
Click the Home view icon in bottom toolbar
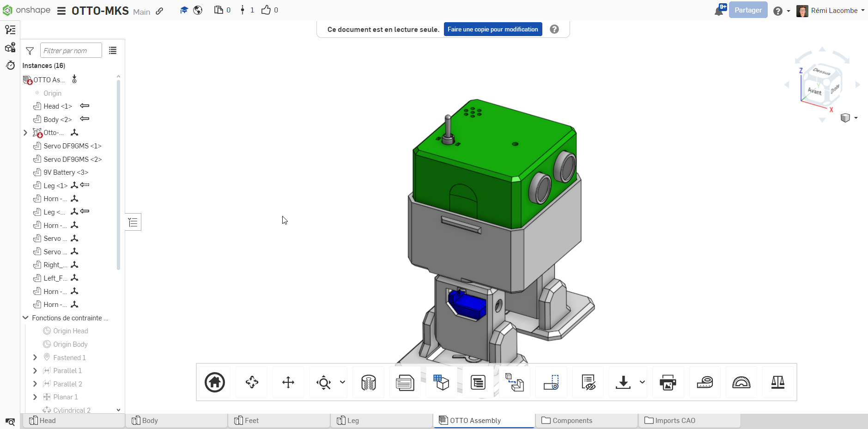[215, 382]
